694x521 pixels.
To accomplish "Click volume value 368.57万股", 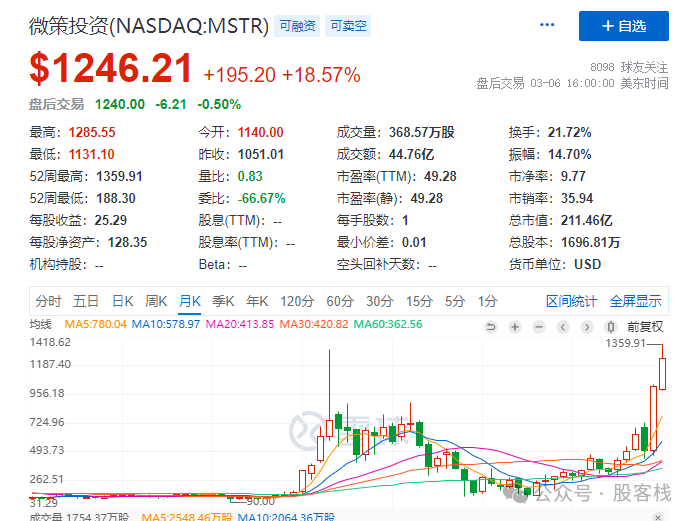I will [x=422, y=132].
